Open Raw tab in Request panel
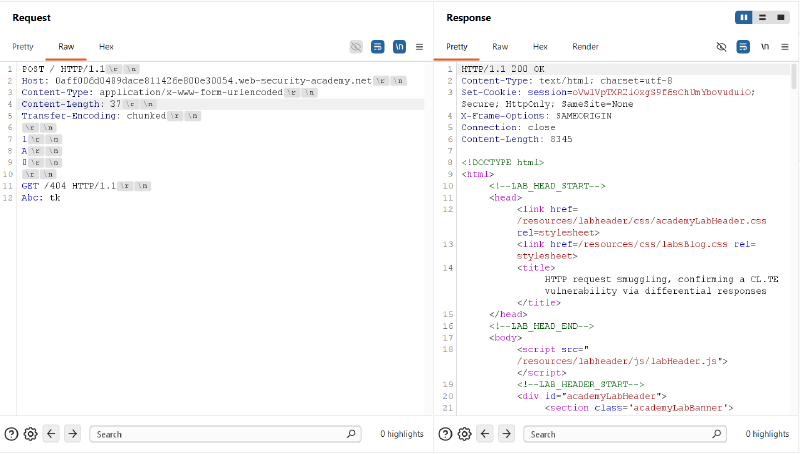Screen dimensions: 800x454 click(66, 47)
